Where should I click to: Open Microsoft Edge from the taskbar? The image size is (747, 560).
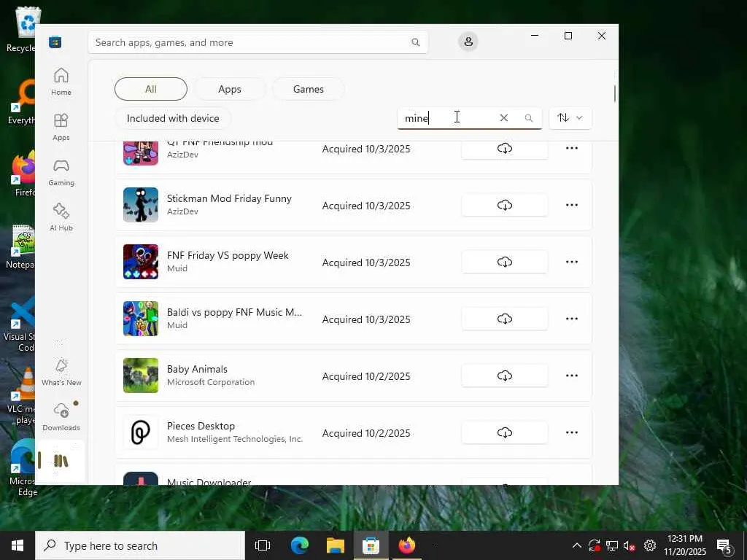pyautogui.click(x=300, y=545)
